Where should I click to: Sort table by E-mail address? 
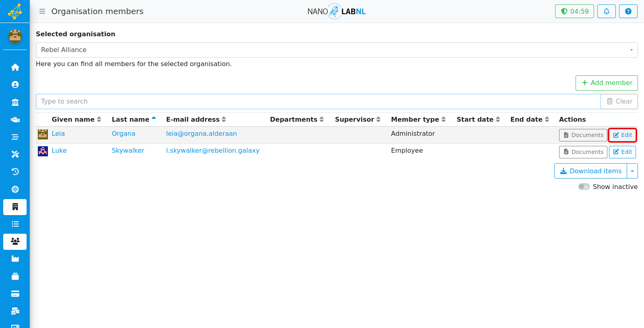tap(196, 119)
